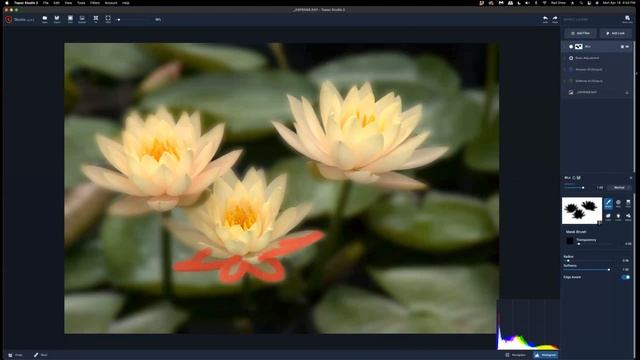This screenshot has width=640, height=360.
Task: Click the black mask brush color swatch
Action: coord(569,241)
